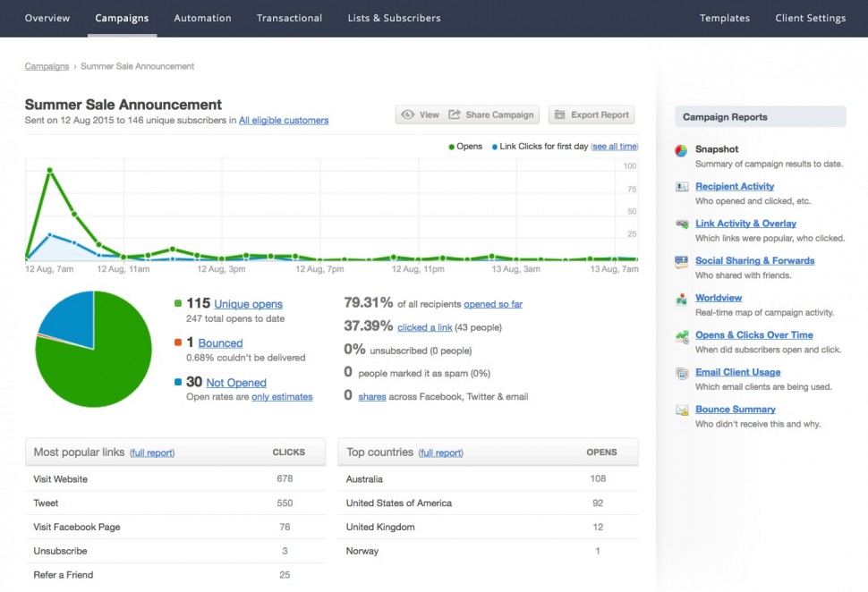Click the Opens & Clicks Over Time icon
Image resolution: width=868 pixels, height=592 pixels.
pyautogui.click(x=682, y=336)
